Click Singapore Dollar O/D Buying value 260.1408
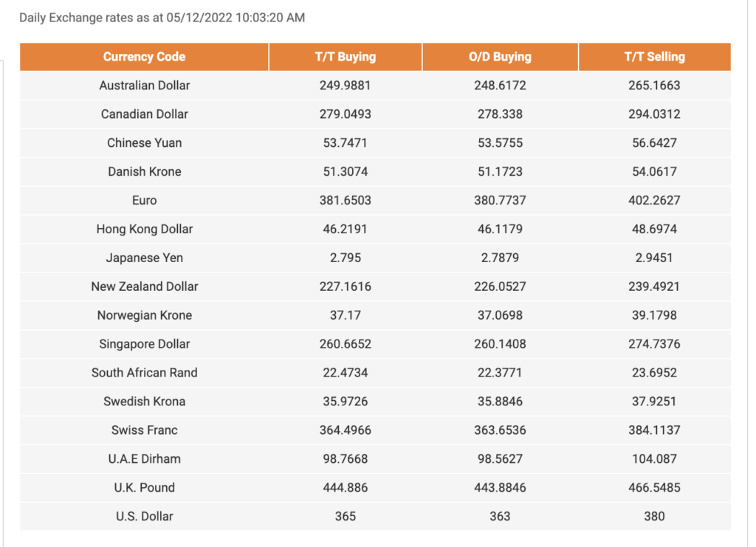This screenshot has height=547, width=756. 500,344
